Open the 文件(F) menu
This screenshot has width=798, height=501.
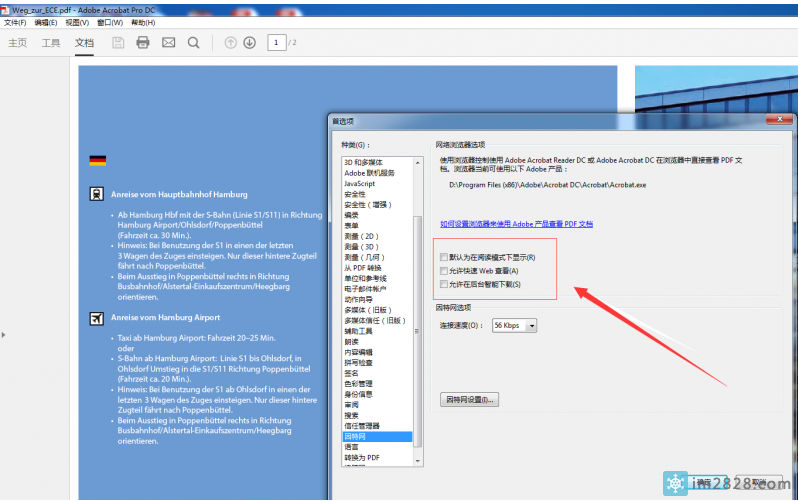click(14, 22)
